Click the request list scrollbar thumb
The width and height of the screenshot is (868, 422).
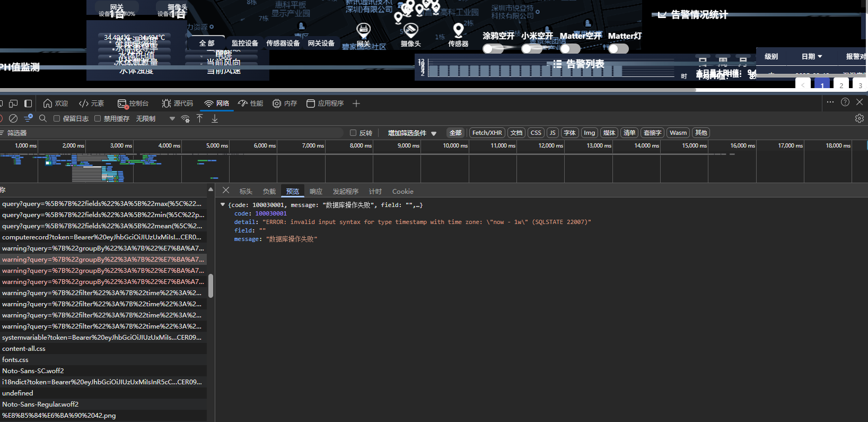click(x=211, y=286)
